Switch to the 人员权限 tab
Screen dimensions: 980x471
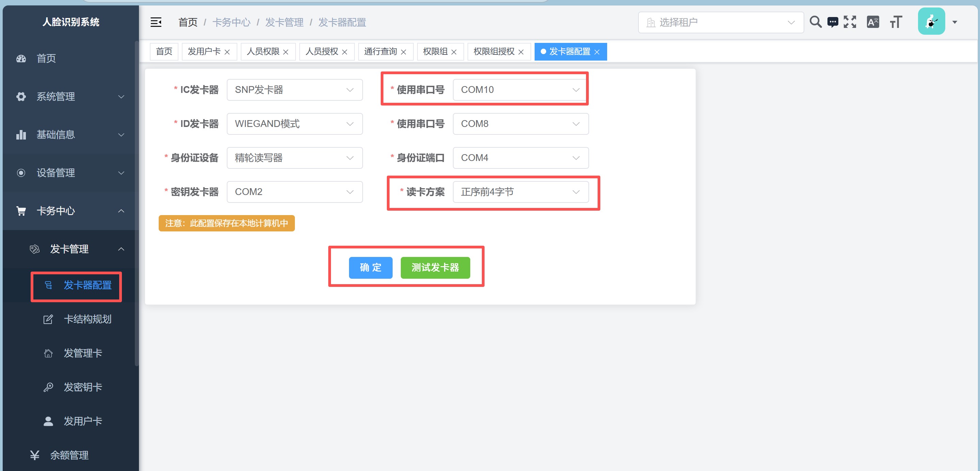(x=263, y=52)
